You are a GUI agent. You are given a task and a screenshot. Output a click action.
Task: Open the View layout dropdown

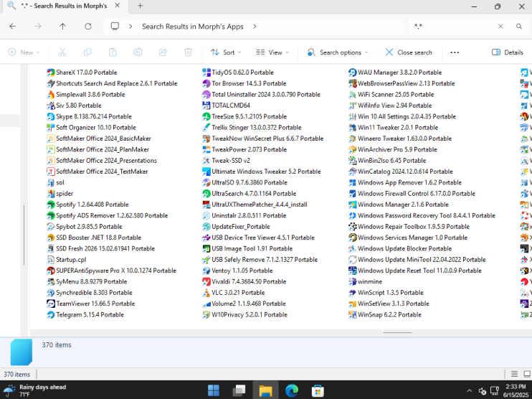pyautogui.click(x=272, y=52)
